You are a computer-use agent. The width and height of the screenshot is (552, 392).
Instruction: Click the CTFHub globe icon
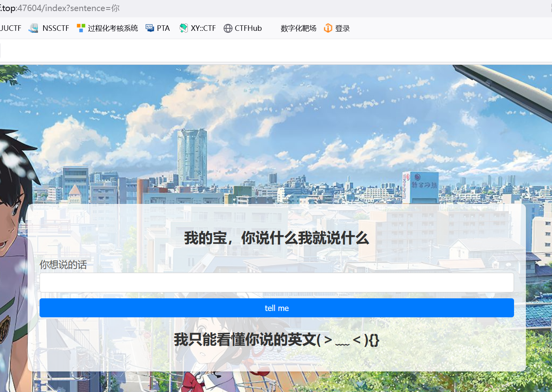[x=228, y=28]
